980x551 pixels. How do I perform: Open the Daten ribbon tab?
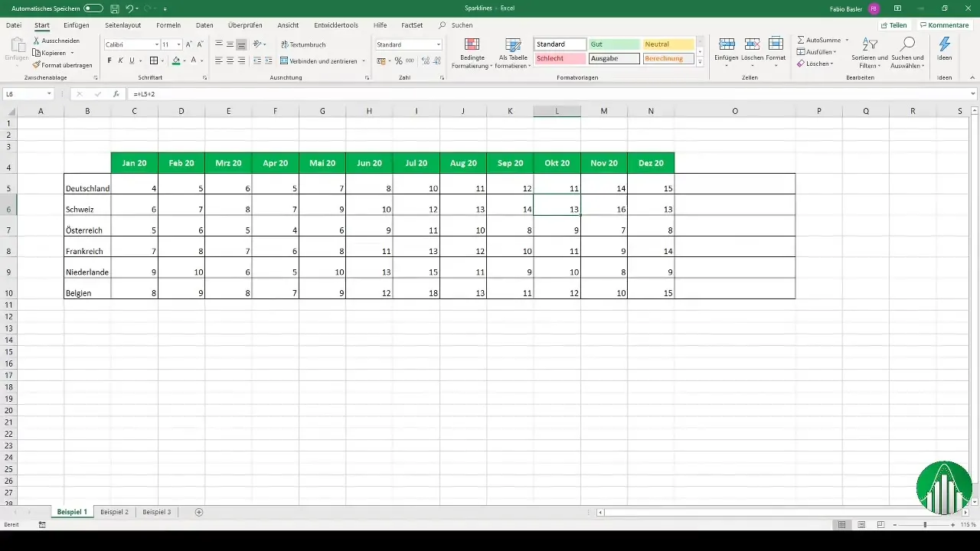[x=204, y=25]
